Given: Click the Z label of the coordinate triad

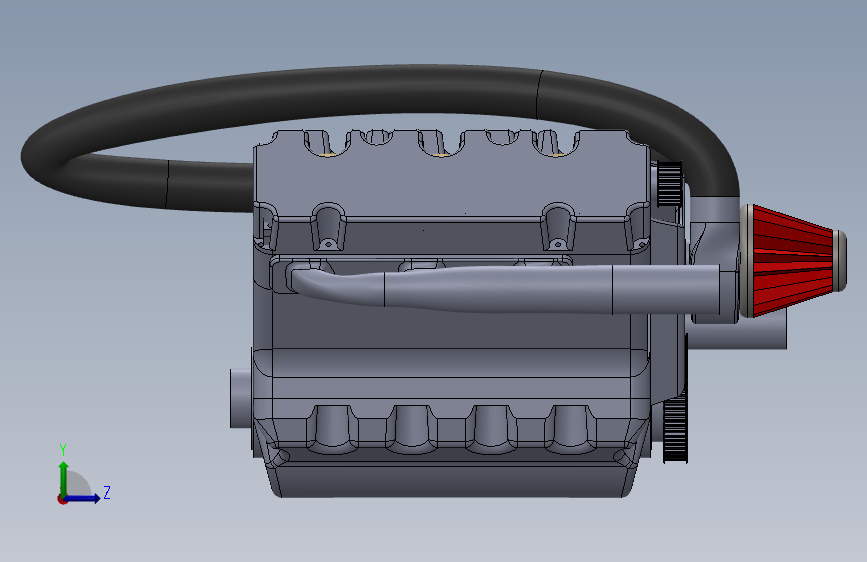Looking at the screenshot, I should pos(107,492).
